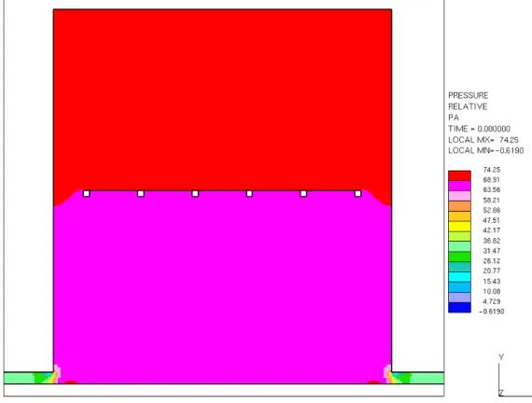Click legend value 31.47
This screenshot has height=403, width=532.
tap(492, 251)
